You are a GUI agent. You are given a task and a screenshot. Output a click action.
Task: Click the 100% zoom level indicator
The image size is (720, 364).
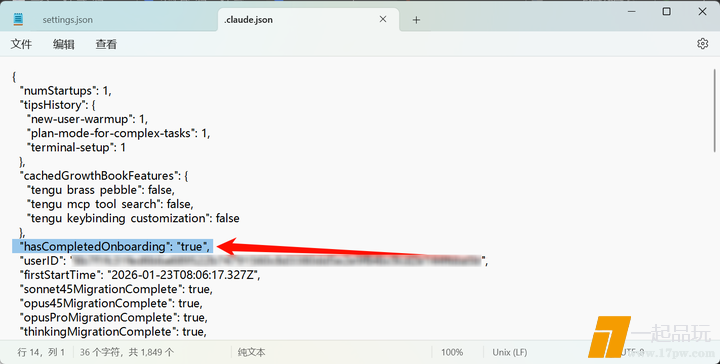point(452,352)
